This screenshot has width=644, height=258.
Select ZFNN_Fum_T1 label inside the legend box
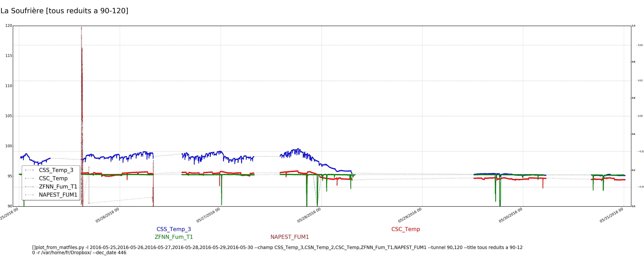[58, 187]
